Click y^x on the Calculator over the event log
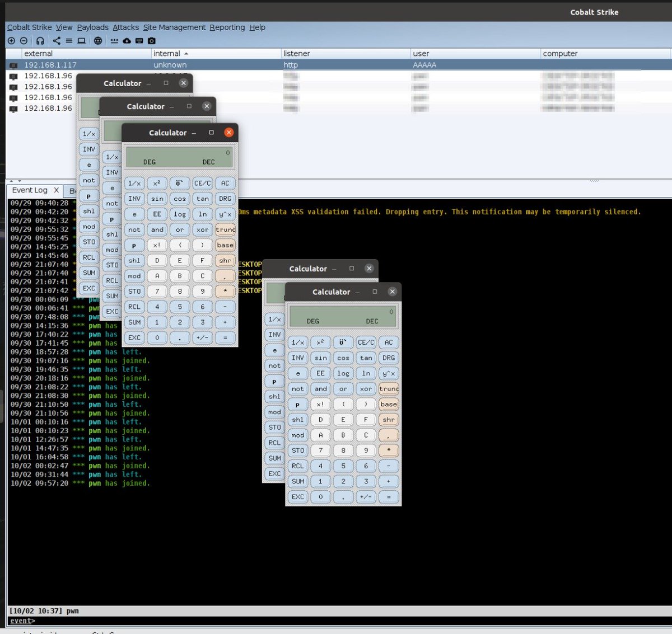Screen dimensions: 672x634 click(389, 373)
